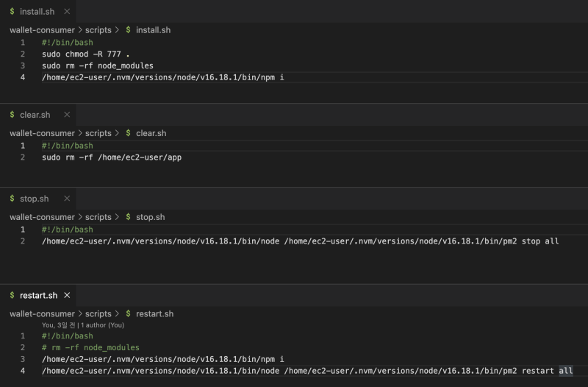Click the shell icon on the restart.sh tab
Screen dimensions: 588x387
[x=12, y=295]
